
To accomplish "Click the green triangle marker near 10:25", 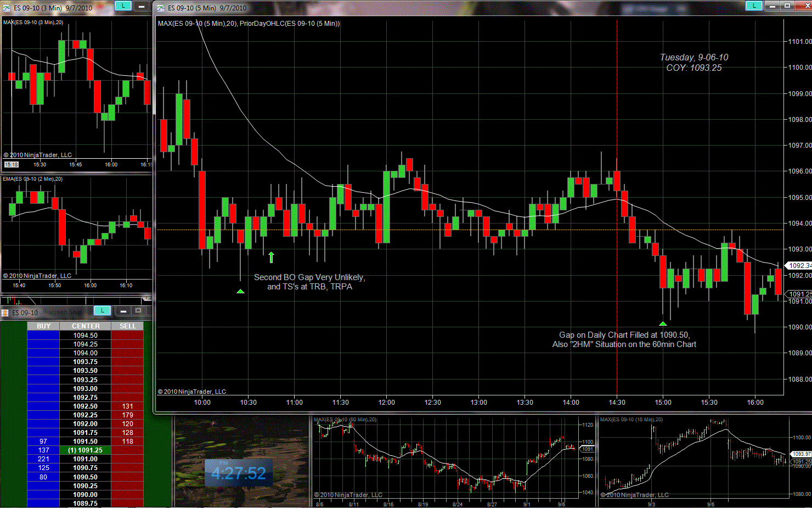I will point(240,291).
